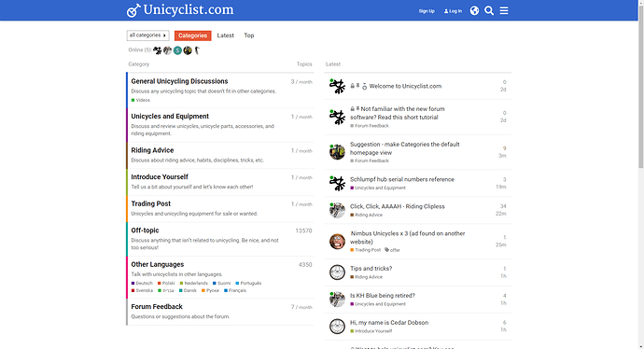Image resolution: width=644 pixels, height=349 pixels.
Task: Click the Latest column header
Action: (333, 64)
